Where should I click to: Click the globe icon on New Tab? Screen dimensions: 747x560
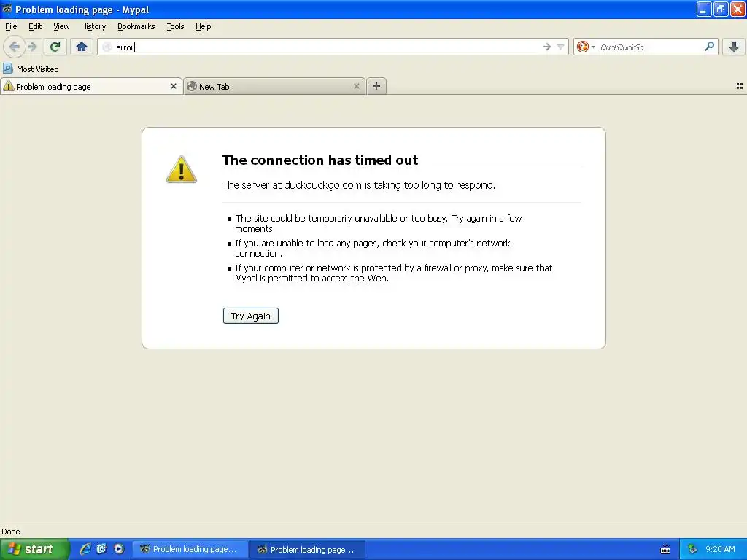point(192,86)
